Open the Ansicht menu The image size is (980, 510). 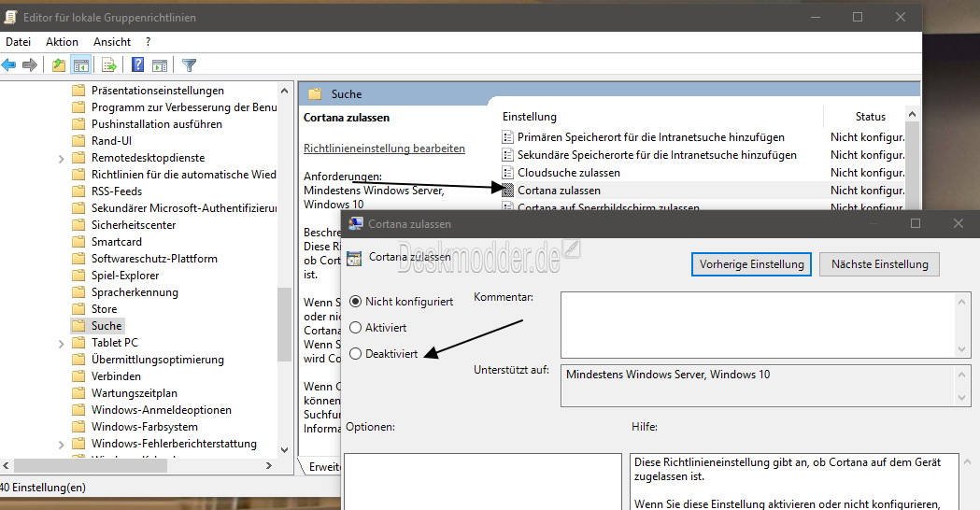tap(112, 42)
